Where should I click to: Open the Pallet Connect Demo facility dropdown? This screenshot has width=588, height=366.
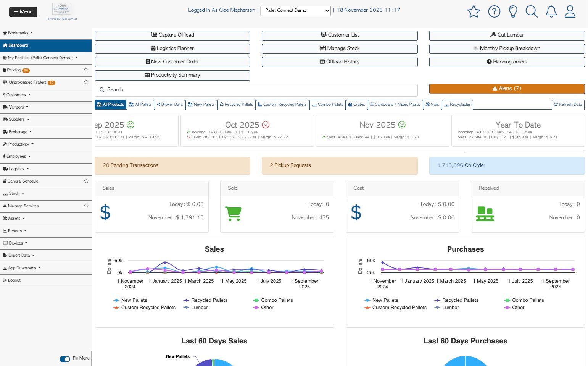coord(295,11)
